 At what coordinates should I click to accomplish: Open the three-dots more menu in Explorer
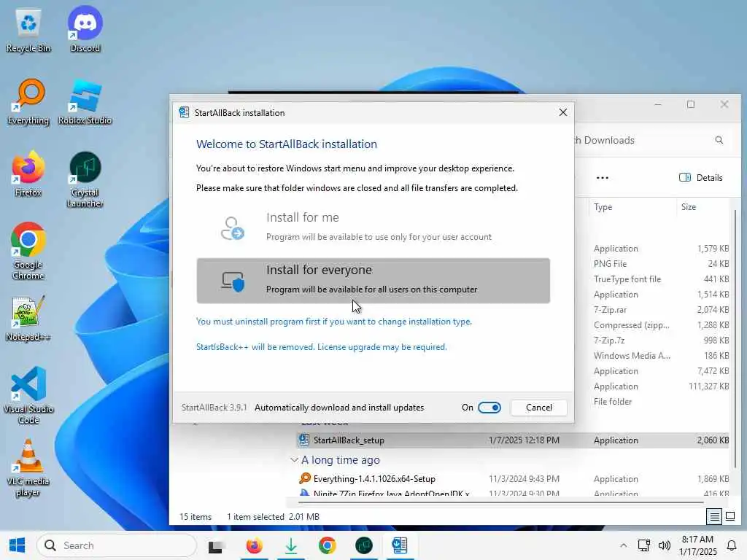coord(602,178)
